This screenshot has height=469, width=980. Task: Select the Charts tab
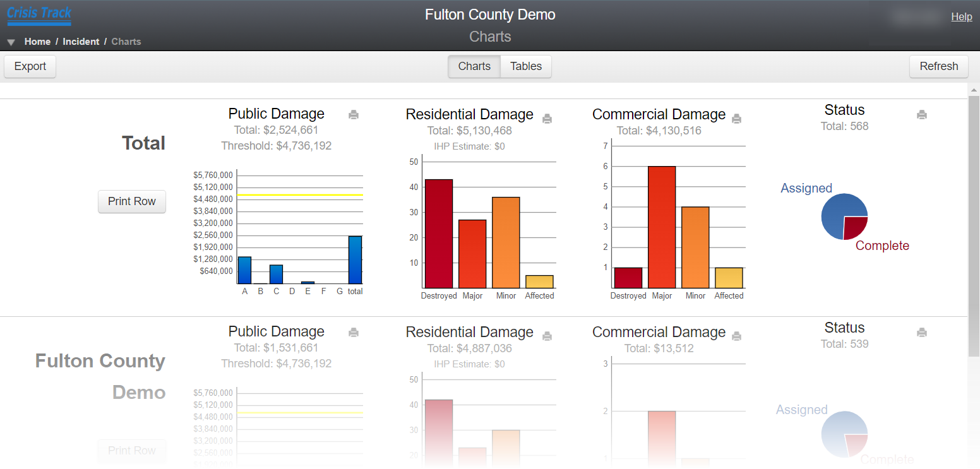(474, 66)
